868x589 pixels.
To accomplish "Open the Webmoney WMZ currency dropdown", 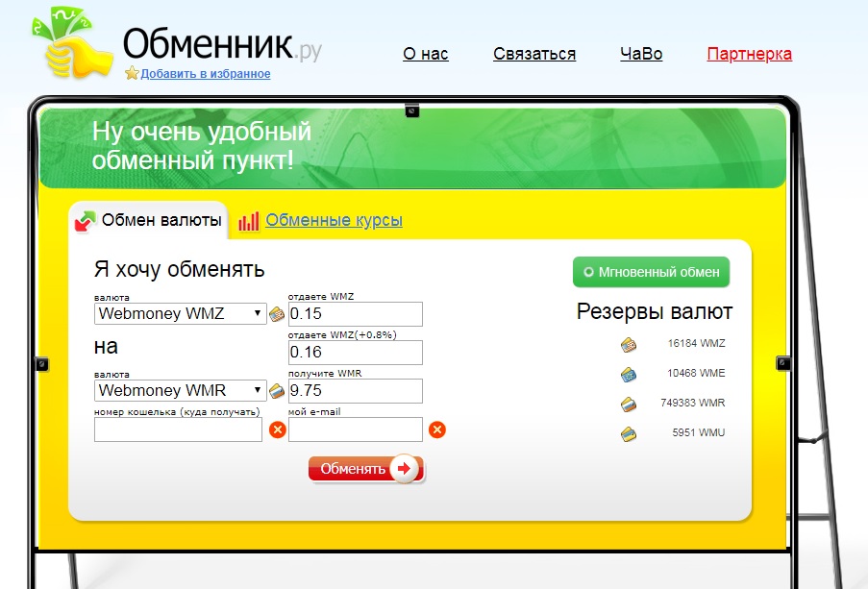I will click(x=181, y=314).
